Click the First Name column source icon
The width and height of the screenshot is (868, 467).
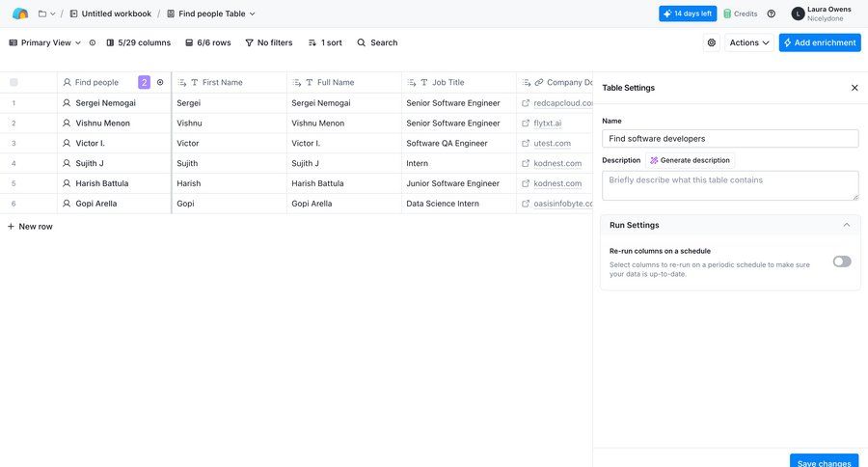(182, 83)
